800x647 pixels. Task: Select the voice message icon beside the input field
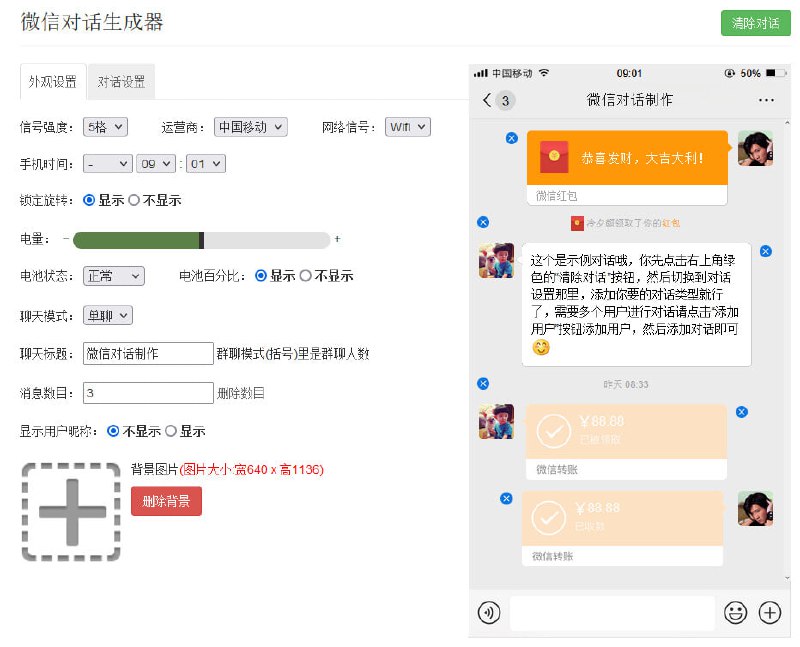pos(489,612)
